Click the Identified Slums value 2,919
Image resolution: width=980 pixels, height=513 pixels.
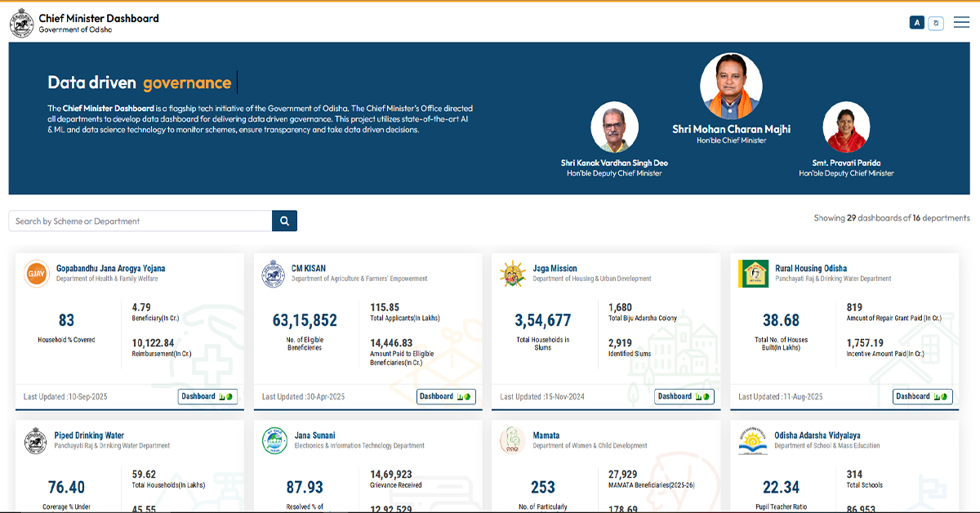[621, 343]
